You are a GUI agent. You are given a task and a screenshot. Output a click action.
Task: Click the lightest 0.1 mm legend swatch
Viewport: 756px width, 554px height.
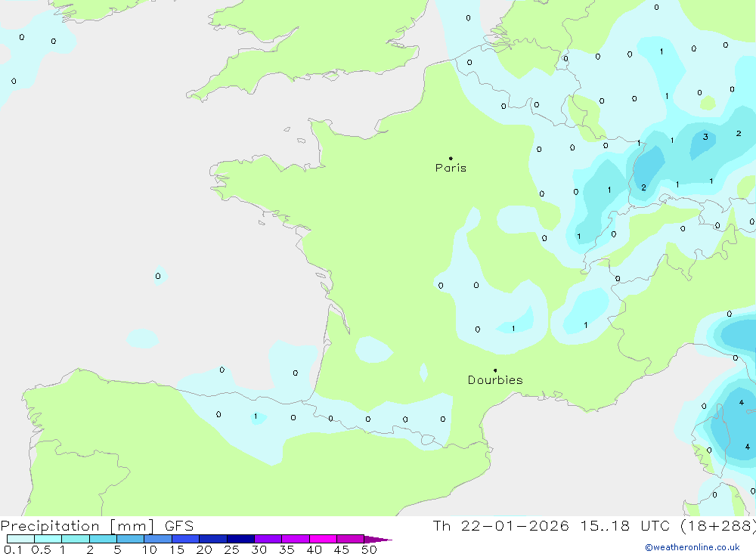click(x=20, y=539)
